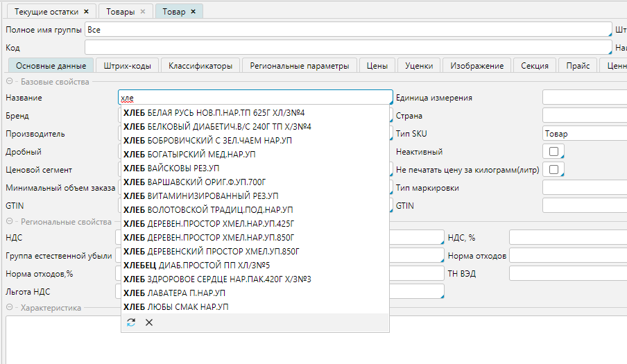Collapse the Региональные свойства section
Screen dimensions: 627x364
[9, 222]
